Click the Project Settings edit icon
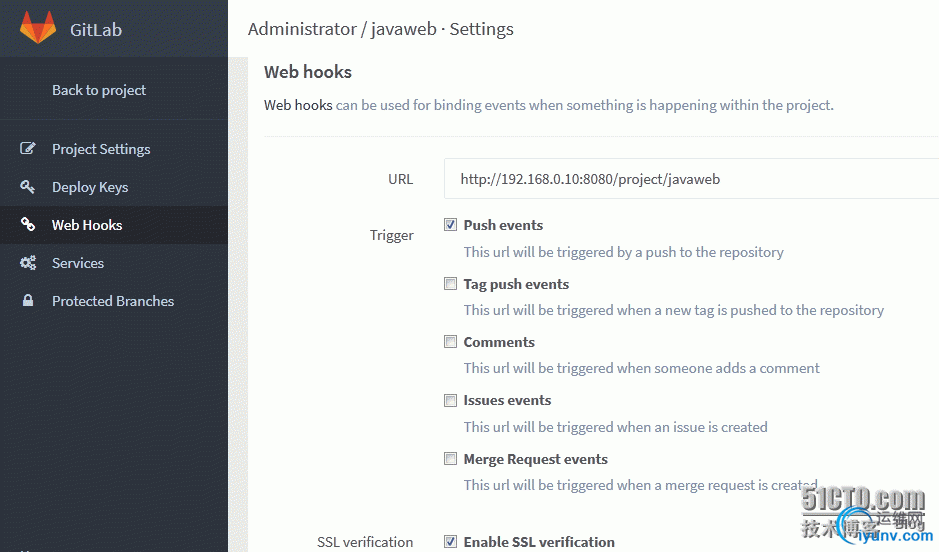 coord(28,149)
